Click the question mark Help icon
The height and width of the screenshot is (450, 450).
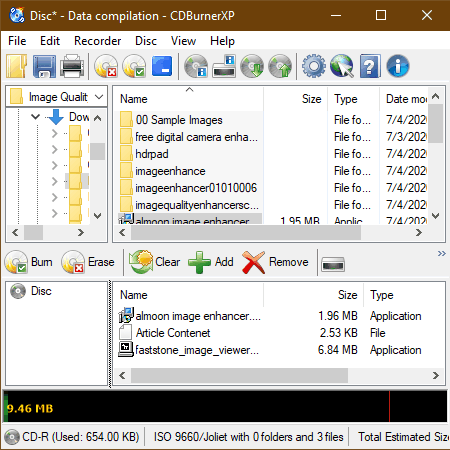click(370, 66)
